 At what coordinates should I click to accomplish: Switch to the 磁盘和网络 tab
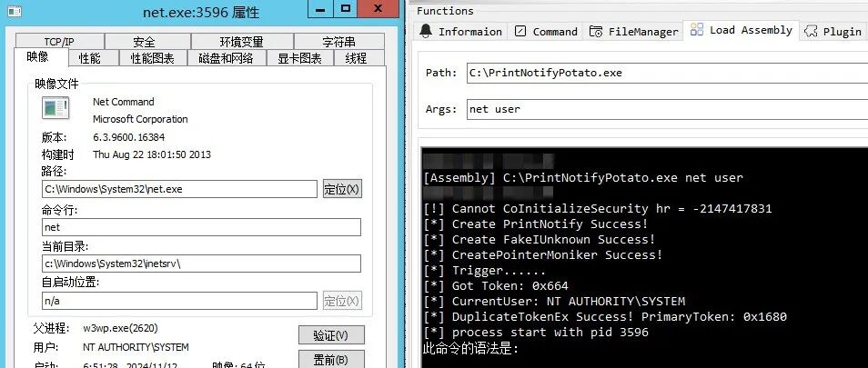pyautogui.click(x=227, y=58)
